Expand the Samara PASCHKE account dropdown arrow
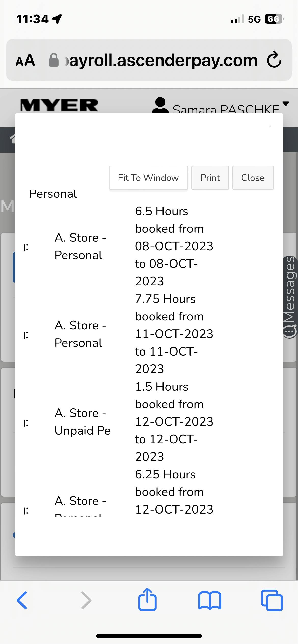Image resolution: width=298 pixels, height=644 pixels. coord(286,104)
